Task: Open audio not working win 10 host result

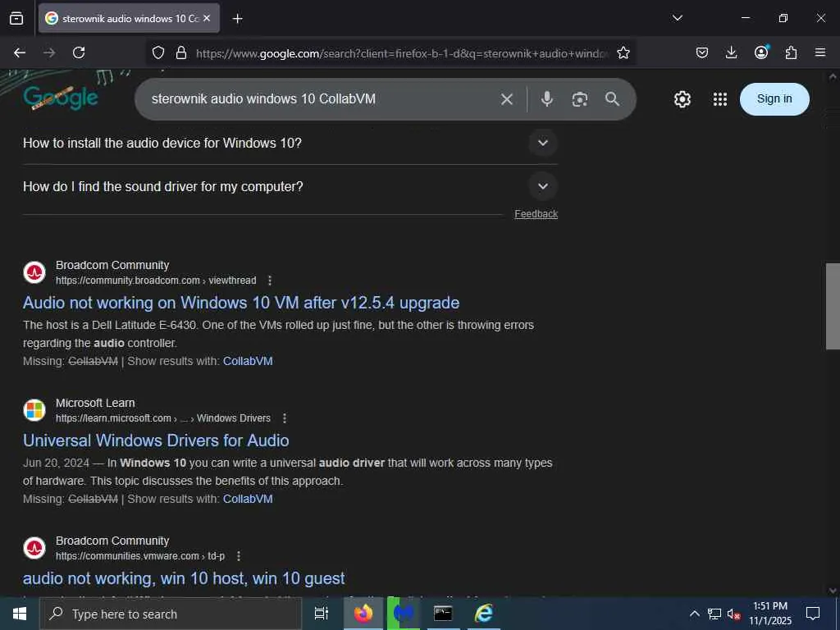Action: (x=184, y=578)
